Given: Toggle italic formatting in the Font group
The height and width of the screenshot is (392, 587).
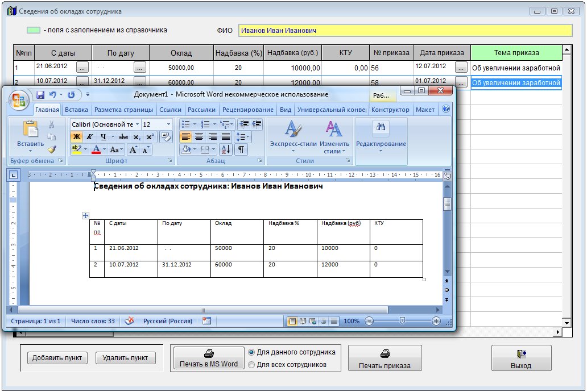Looking at the screenshot, I should (89, 137).
